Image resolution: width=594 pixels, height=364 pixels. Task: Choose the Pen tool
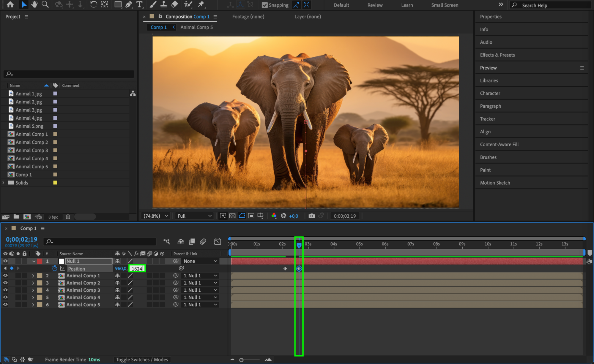tap(128, 4)
